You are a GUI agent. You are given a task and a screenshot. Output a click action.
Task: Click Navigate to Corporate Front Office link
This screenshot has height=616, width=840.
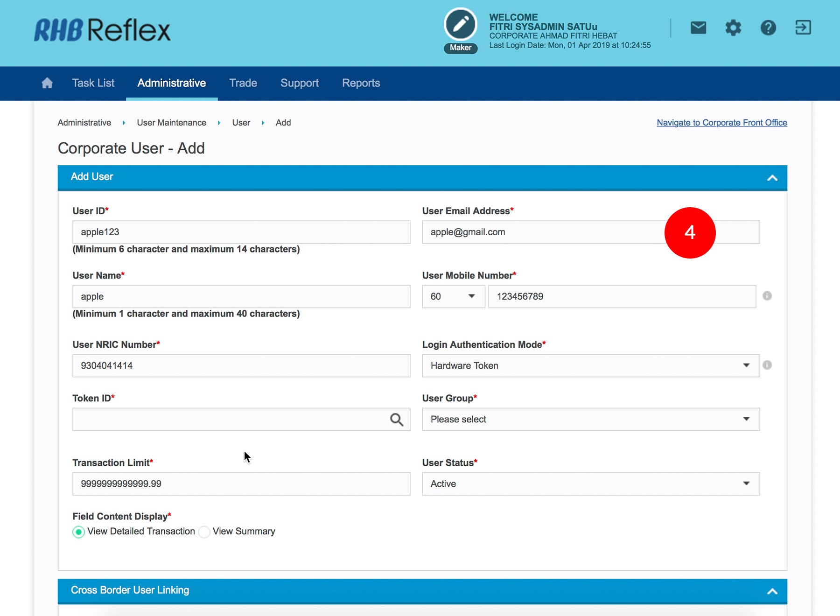pos(721,123)
